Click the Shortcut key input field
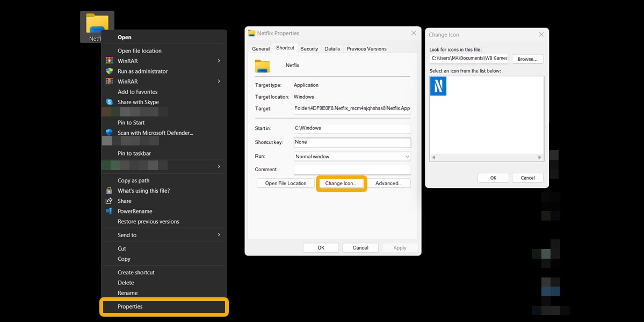This screenshot has height=322, width=644. (x=352, y=142)
